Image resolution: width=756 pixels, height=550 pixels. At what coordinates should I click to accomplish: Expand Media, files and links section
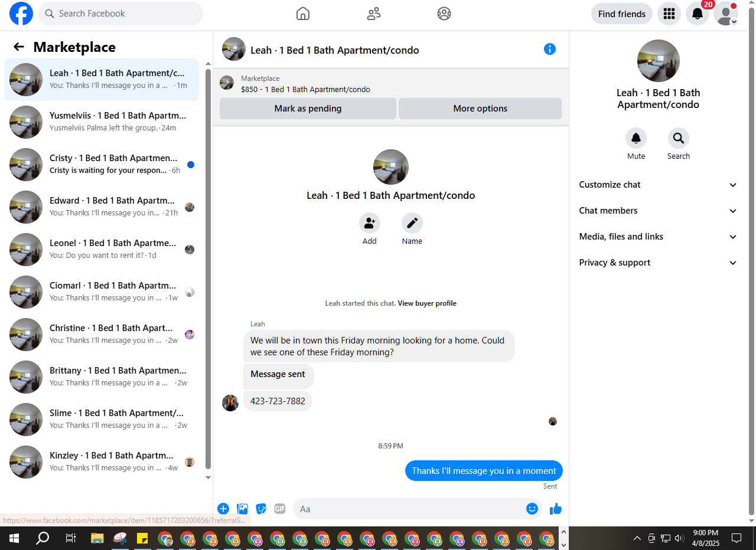click(658, 237)
